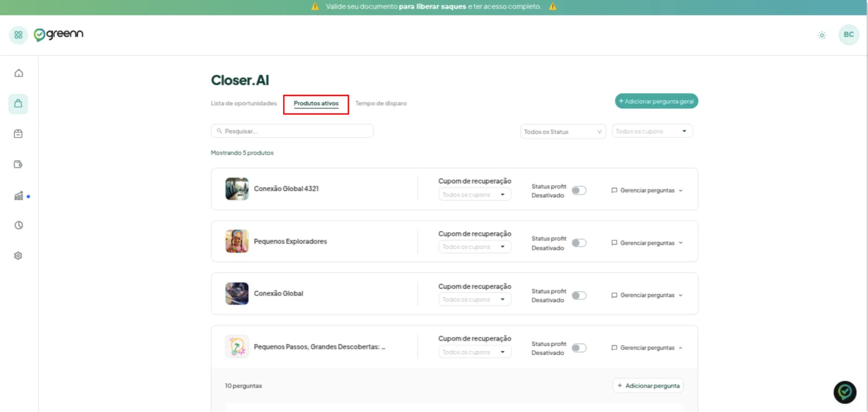Image resolution: width=868 pixels, height=412 pixels.
Task: Toggle Status profit for Conexão Global 4321
Action: point(579,190)
